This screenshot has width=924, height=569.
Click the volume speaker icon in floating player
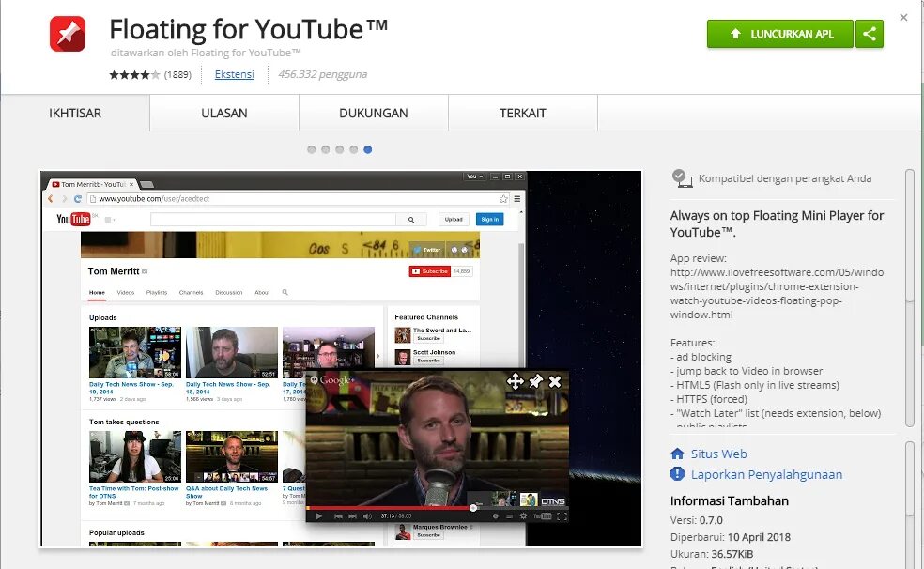(x=367, y=516)
